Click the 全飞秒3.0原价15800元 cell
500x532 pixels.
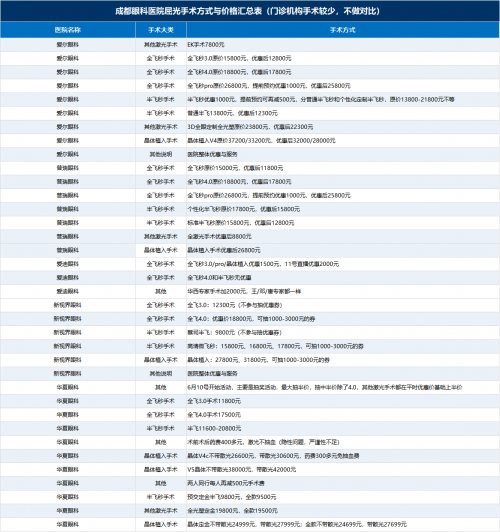[x=343, y=58]
